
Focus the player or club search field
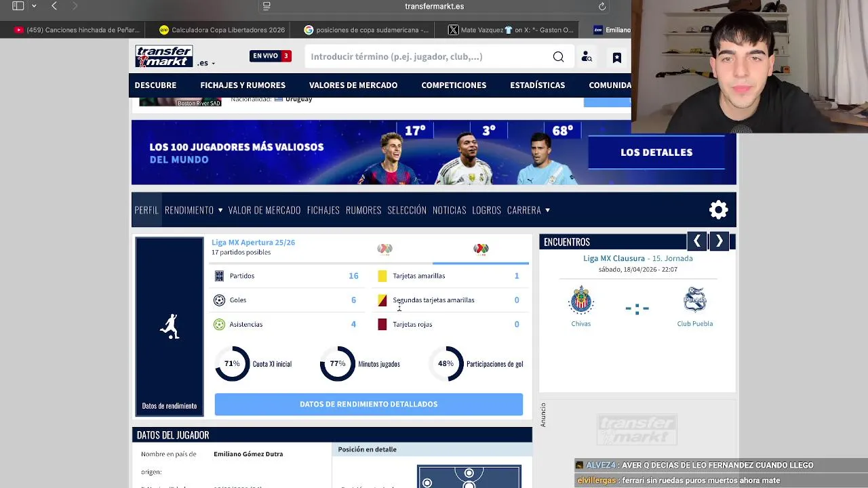coord(427,56)
